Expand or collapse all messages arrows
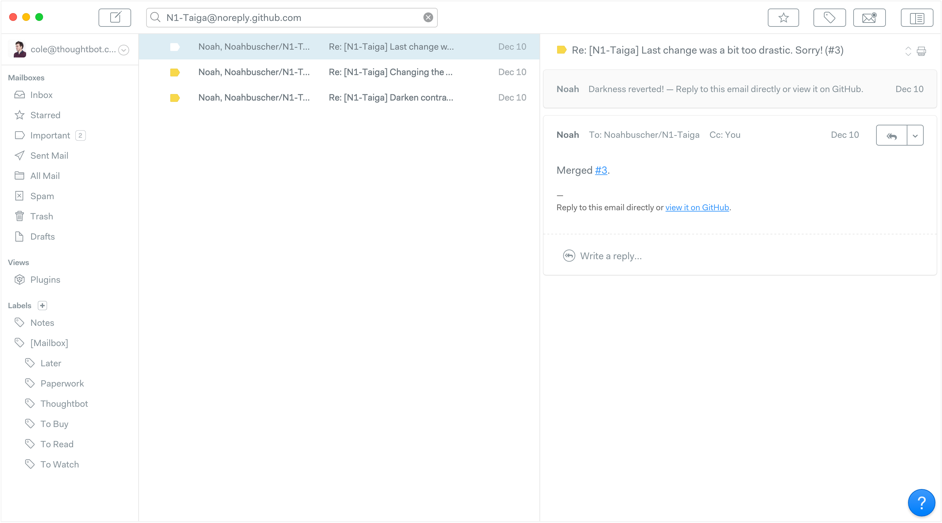942x523 pixels. coord(908,51)
